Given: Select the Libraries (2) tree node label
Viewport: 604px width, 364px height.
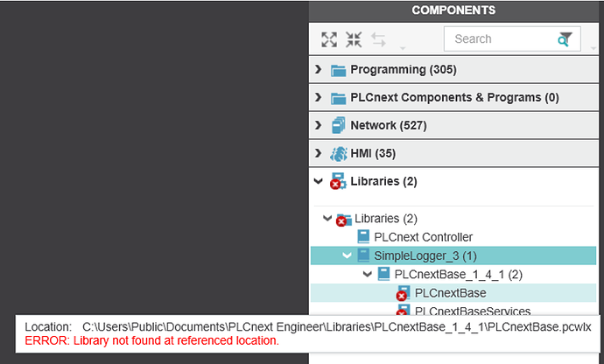Looking at the screenshot, I should tap(386, 219).
